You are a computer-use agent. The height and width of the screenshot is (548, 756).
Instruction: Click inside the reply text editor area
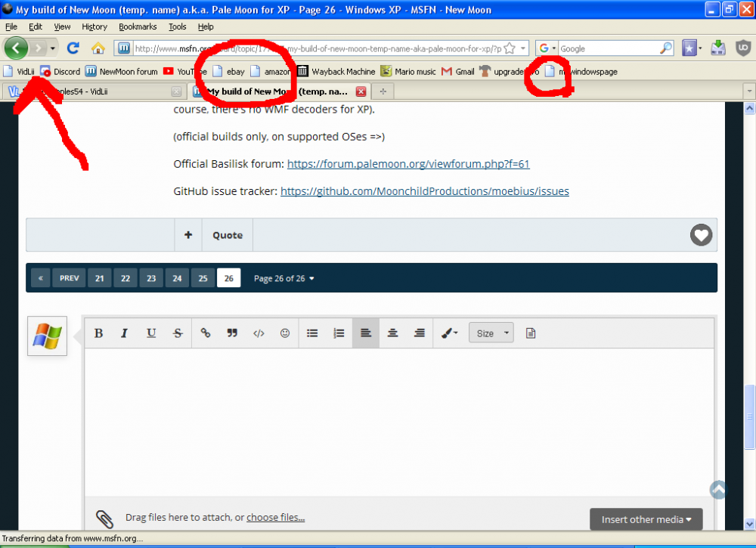pos(399,422)
